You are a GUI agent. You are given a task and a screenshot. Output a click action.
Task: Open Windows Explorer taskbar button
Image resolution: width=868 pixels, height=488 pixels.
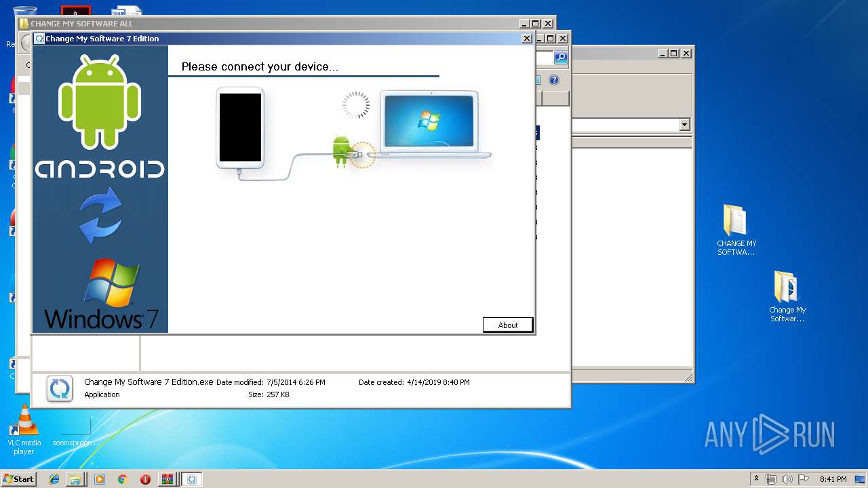[75, 479]
